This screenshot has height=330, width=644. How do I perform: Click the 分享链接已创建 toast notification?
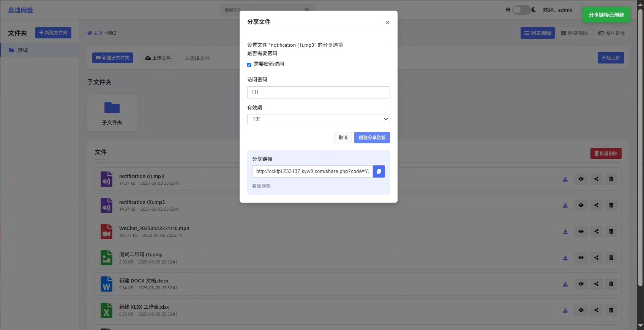pyautogui.click(x=606, y=15)
